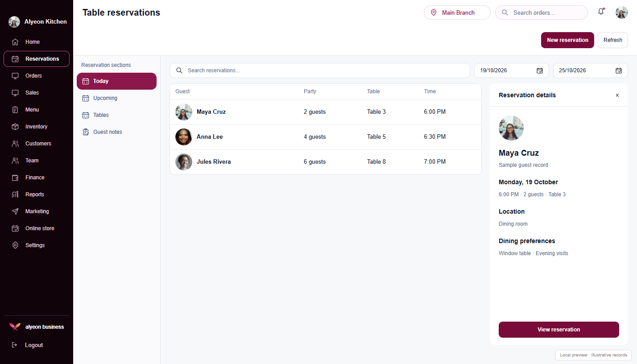Open the Team page
637x364 pixels.
click(x=37, y=161)
